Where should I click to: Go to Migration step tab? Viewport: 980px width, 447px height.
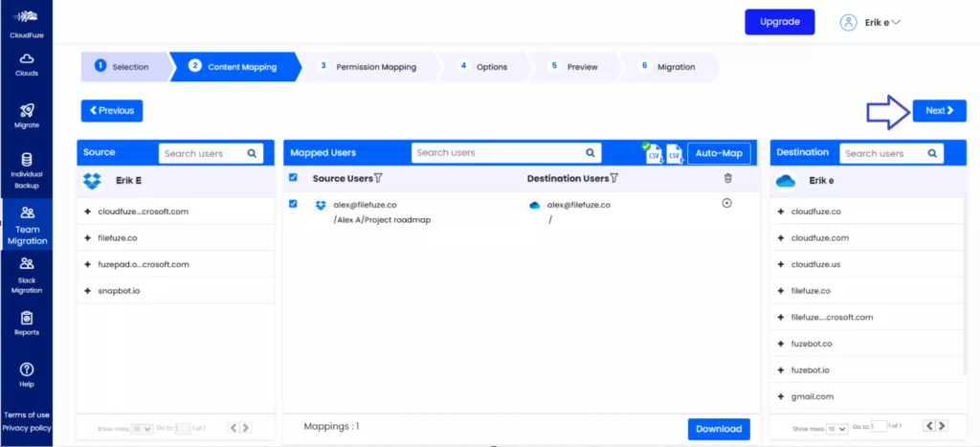[669, 67]
